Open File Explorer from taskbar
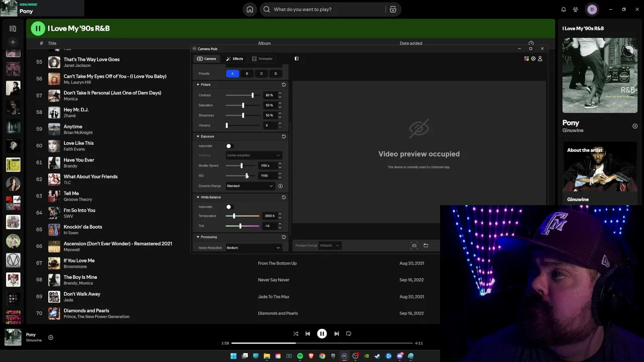Viewport: 644px width, 362px height. pos(267,356)
